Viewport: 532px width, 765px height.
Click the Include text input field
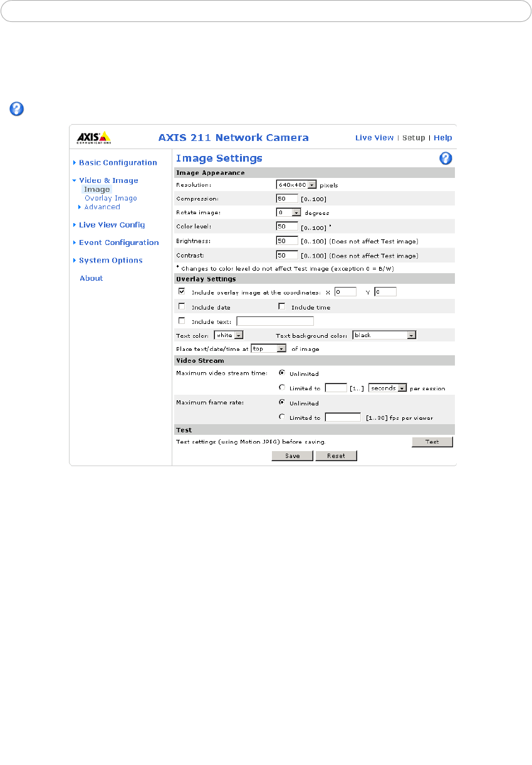point(275,321)
